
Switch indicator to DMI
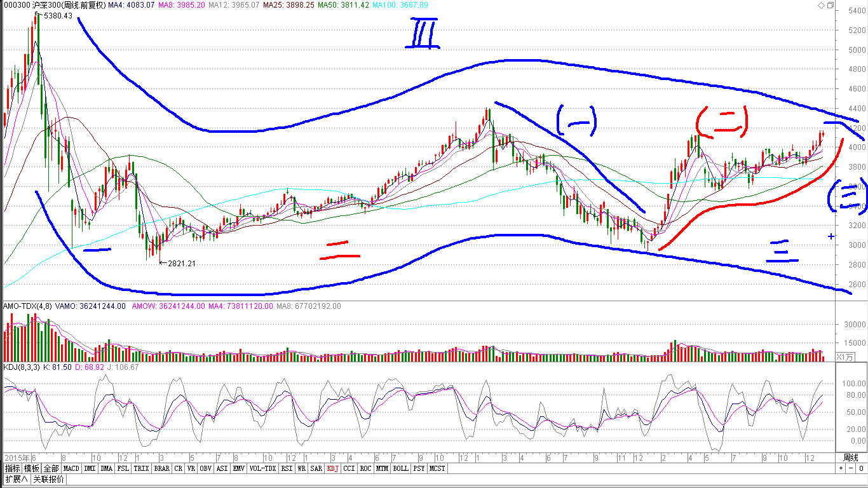coord(90,468)
